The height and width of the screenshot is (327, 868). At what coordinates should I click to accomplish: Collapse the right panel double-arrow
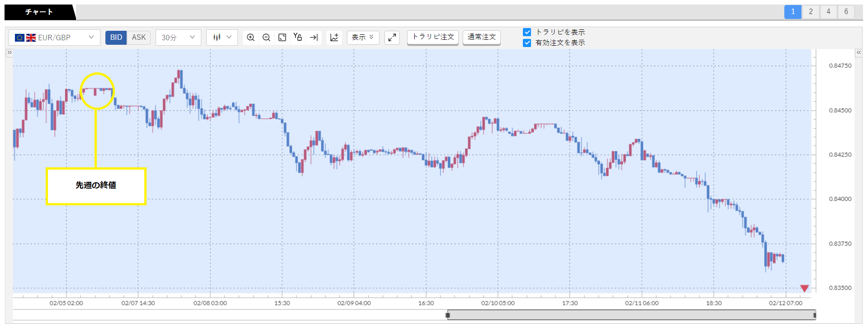(x=859, y=52)
